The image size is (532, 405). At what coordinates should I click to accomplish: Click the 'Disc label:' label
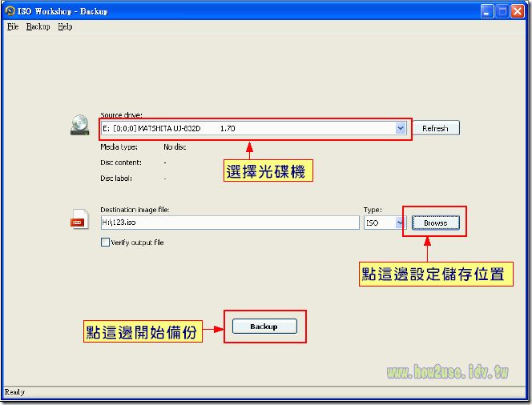(116, 178)
